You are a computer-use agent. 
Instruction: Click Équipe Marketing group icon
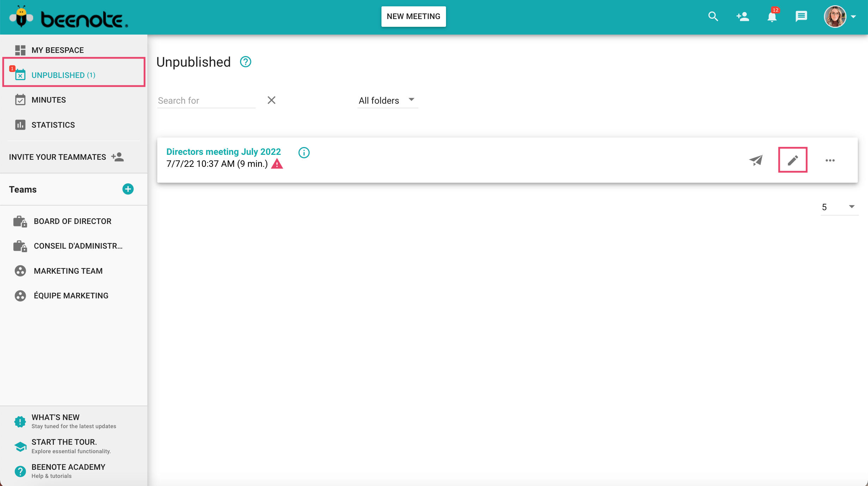click(x=20, y=296)
